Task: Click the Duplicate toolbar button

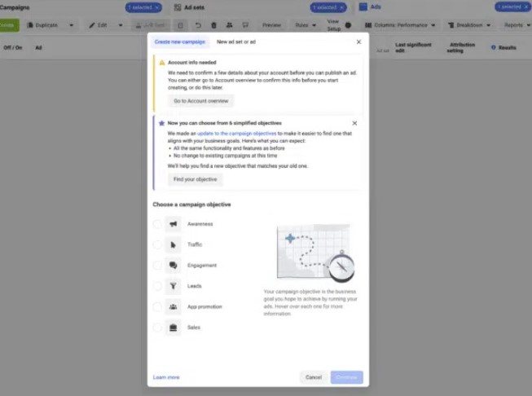Action: click(42, 25)
